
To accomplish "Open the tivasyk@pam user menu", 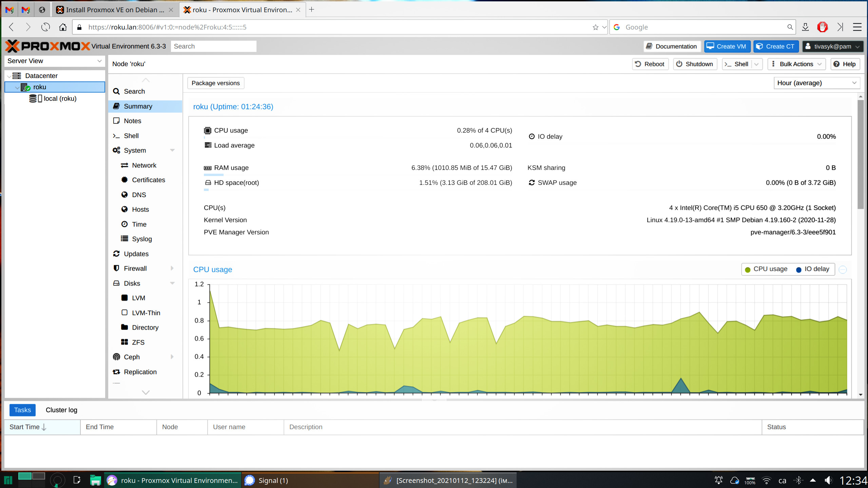I will click(x=832, y=46).
